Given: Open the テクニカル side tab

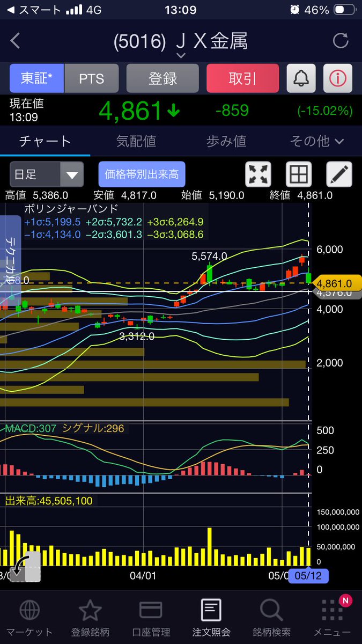Looking at the screenshot, I should (x=10, y=260).
